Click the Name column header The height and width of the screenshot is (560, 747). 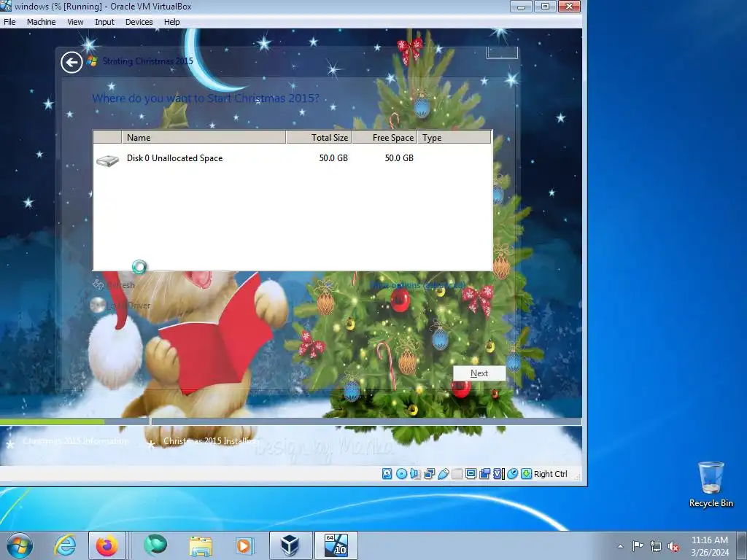coord(204,138)
